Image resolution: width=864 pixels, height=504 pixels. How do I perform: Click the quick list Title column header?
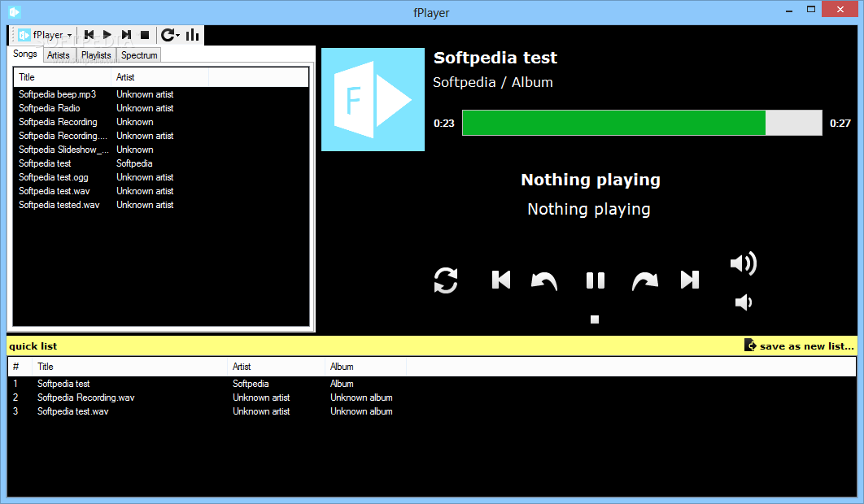pyautogui.click(x=130, y=367)
